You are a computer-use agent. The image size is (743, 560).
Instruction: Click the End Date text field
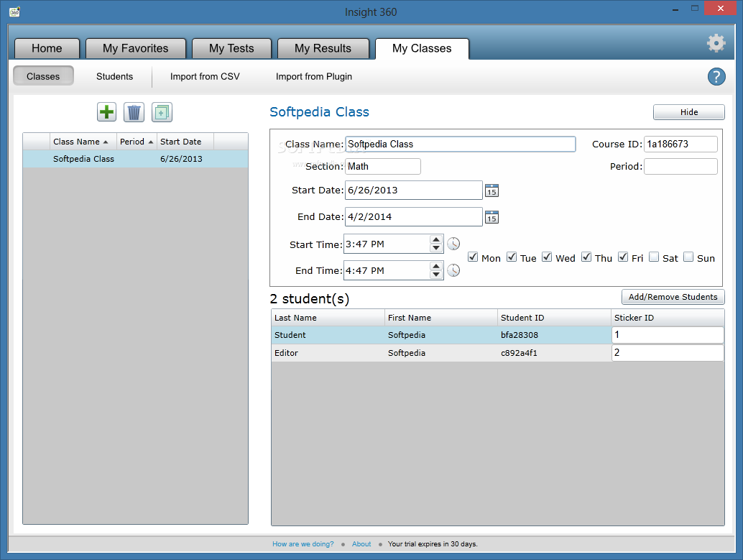[414, 216]
